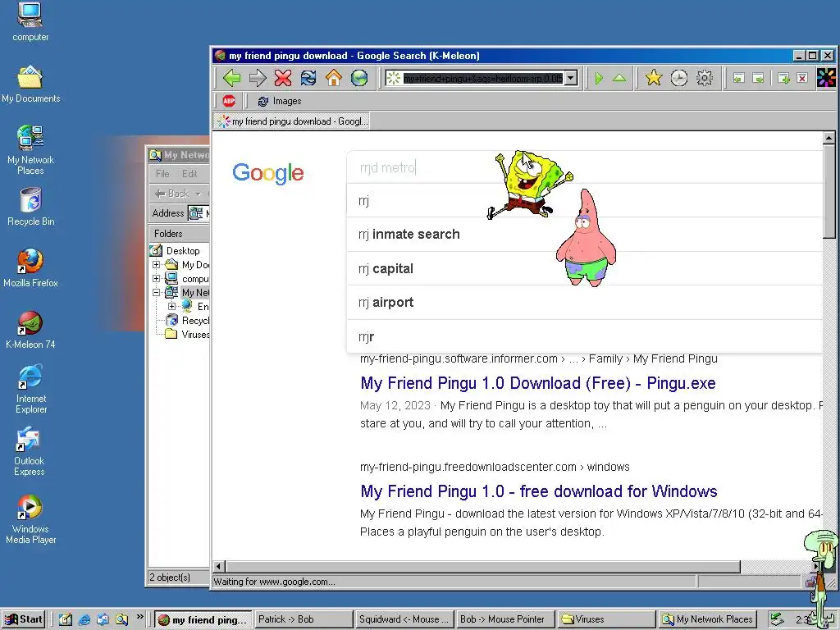Close current tab with small red X icon
Image resolution: width=840 pixels, height=630 pixels.
point(802,78)
